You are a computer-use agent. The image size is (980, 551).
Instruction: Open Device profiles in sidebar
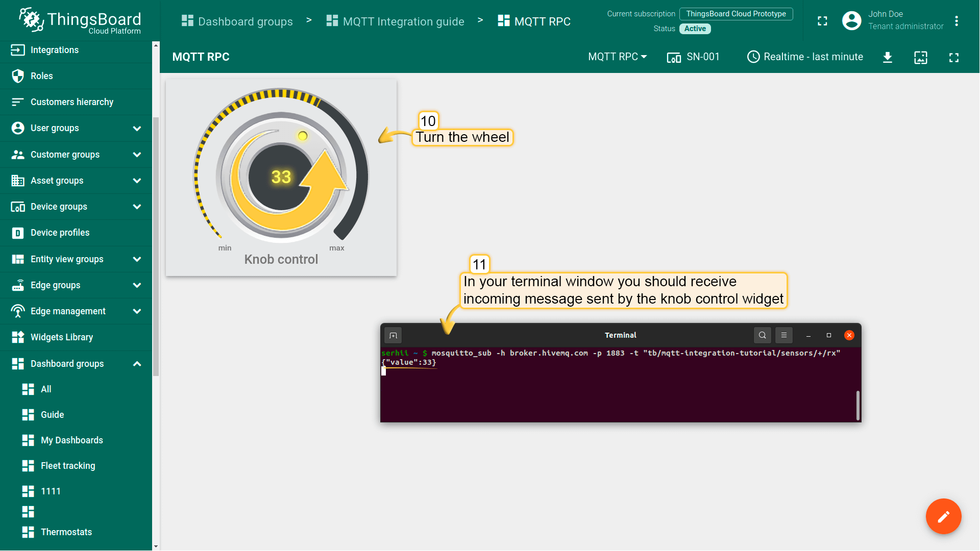point(60,233)
